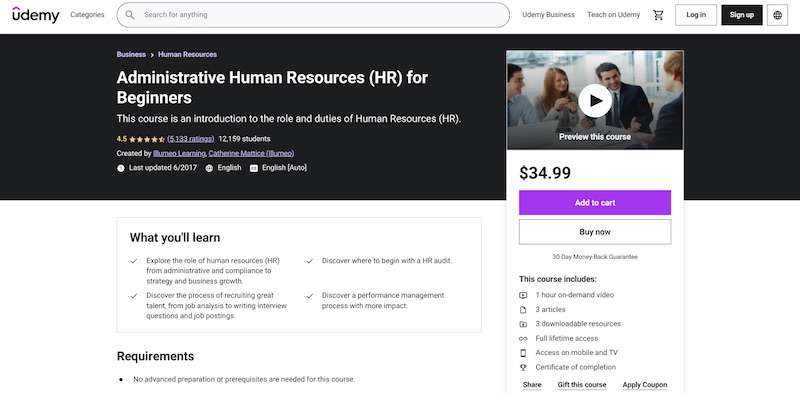Click in the Search for anything field
This screenshot has height=393, width=800.
click(313, 15)
